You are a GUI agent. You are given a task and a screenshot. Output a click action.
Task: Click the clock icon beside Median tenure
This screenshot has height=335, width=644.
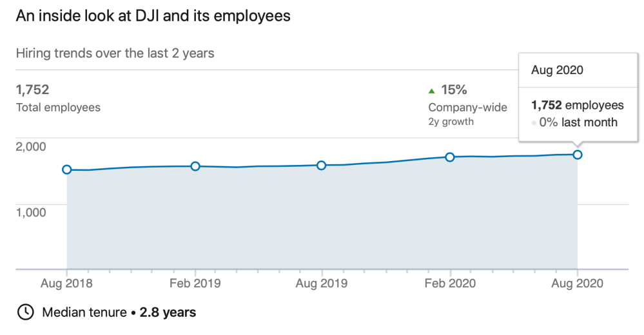click(25, 312)
